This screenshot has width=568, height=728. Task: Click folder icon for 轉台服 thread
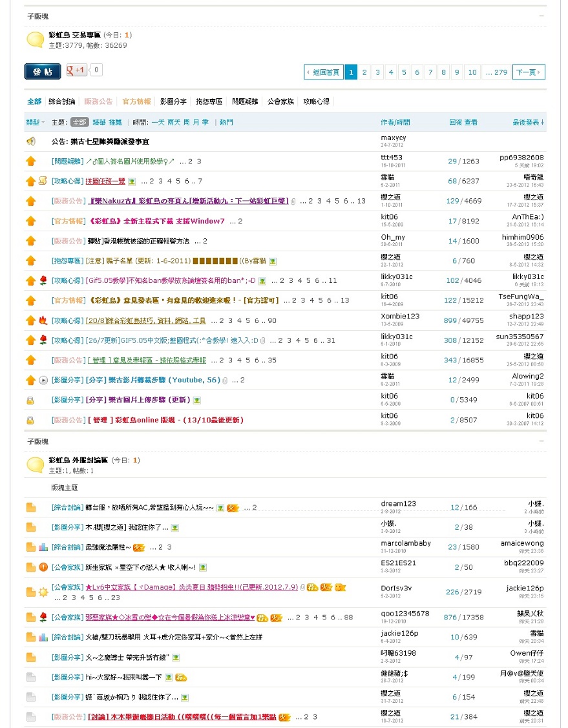[x=31, y=507]
